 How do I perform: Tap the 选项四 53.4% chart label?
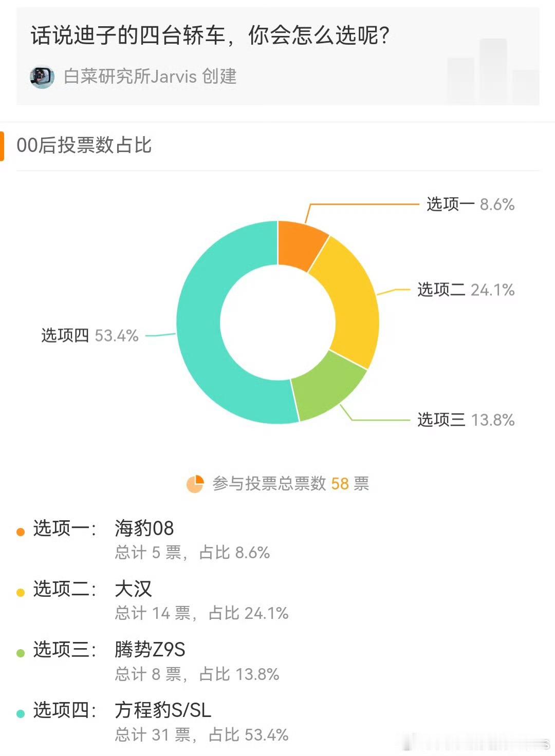click(90, 335)
